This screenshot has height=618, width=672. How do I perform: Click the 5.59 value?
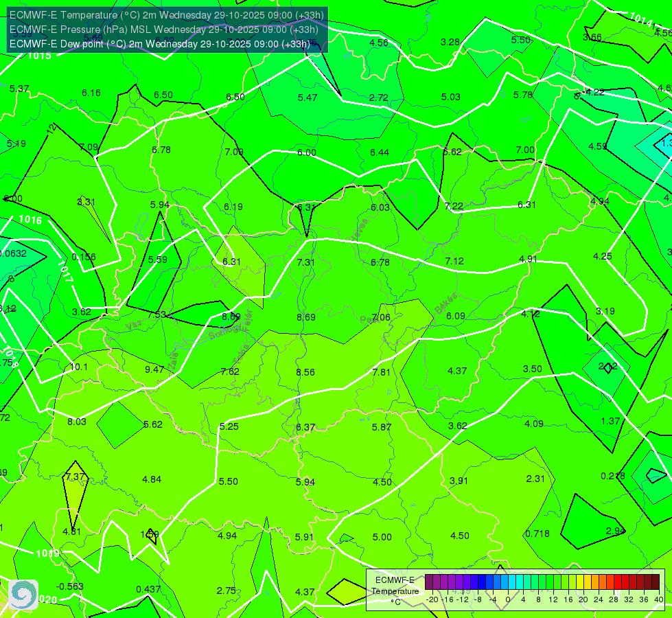click(x=158, y=260)
